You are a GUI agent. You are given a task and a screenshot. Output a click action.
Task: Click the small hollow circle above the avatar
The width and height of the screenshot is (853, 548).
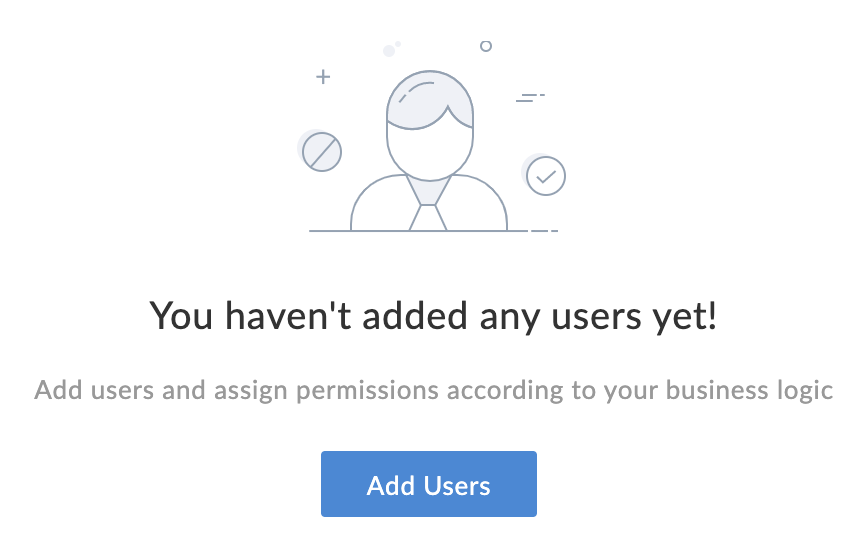click(x=486, y=46)
